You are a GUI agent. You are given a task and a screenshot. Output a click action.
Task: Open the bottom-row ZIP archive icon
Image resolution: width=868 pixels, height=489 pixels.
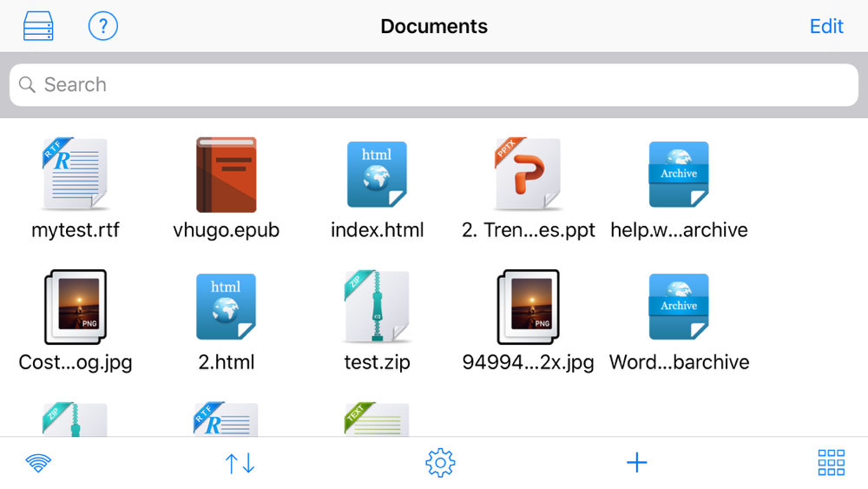point(76,420)
